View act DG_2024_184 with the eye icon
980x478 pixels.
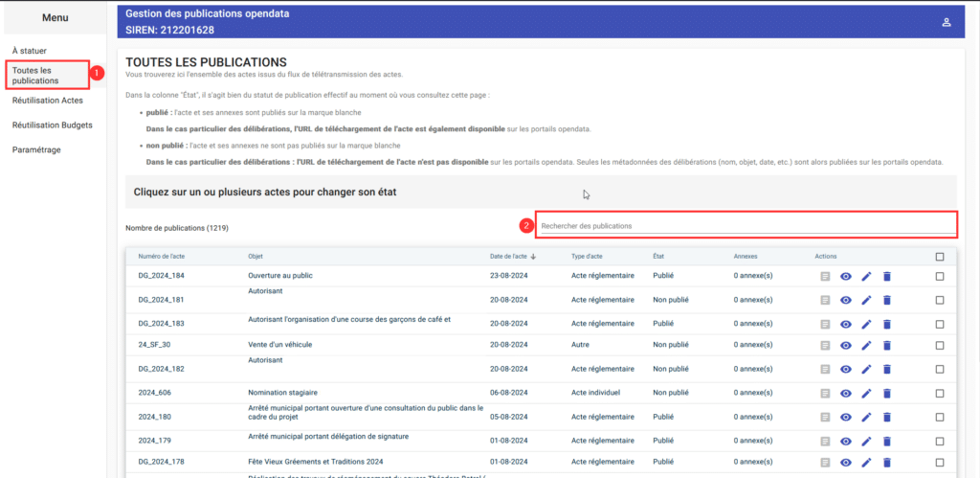click(x=846, y=276)
